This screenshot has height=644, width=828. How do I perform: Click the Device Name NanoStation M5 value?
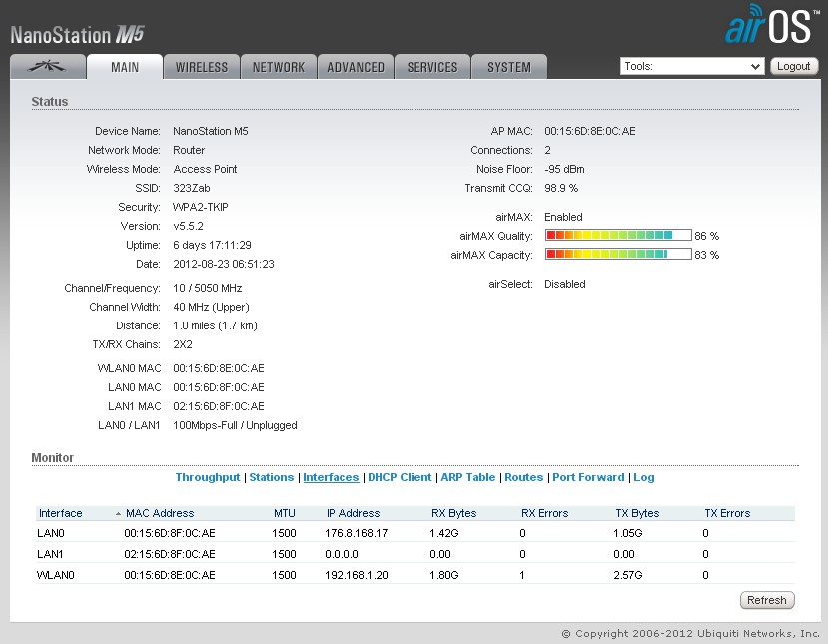pyautogui.click(x=210, y=131)
